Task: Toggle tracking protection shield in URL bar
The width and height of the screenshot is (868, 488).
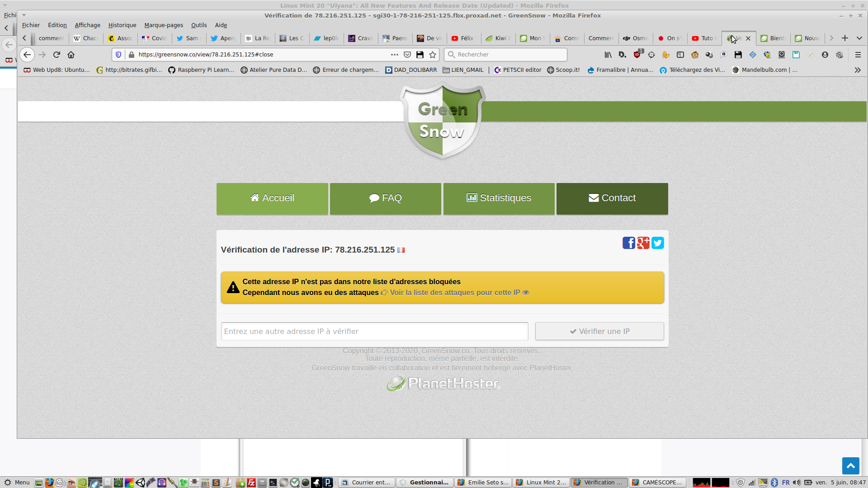Action: coord(118,55)
